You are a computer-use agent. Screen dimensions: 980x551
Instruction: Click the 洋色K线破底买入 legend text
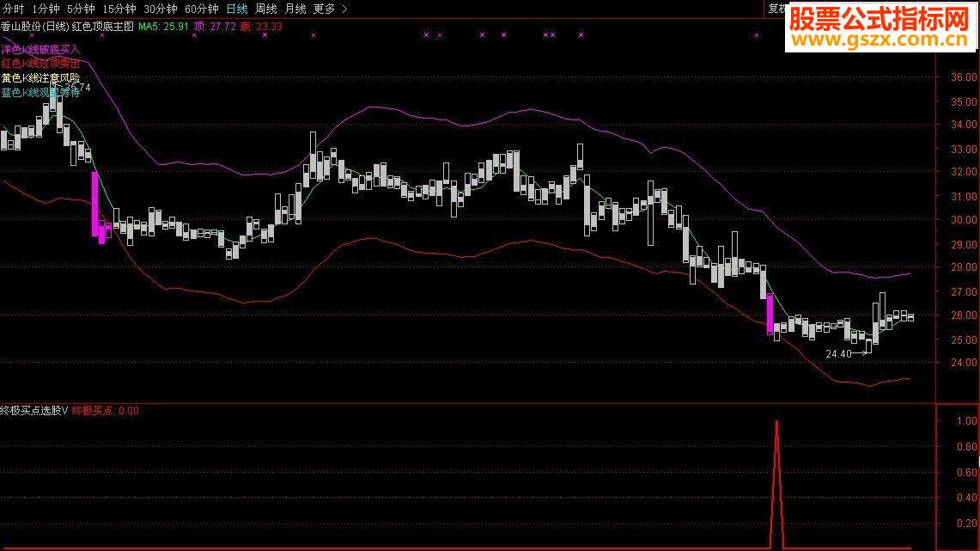point(40,49)
